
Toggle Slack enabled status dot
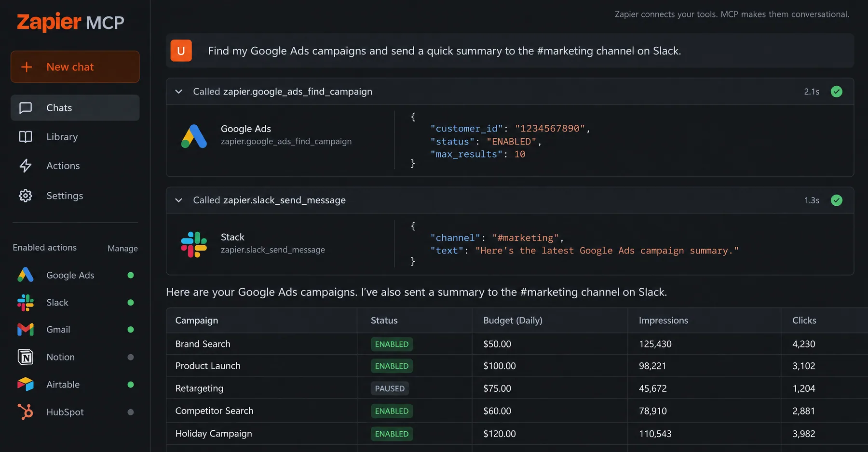pos(131,303)
